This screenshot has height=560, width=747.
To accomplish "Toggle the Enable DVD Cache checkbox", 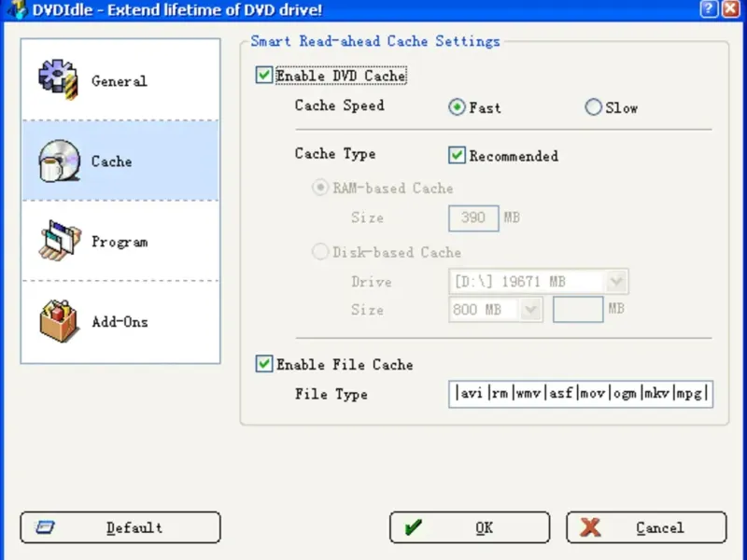I will coord(264,76).
